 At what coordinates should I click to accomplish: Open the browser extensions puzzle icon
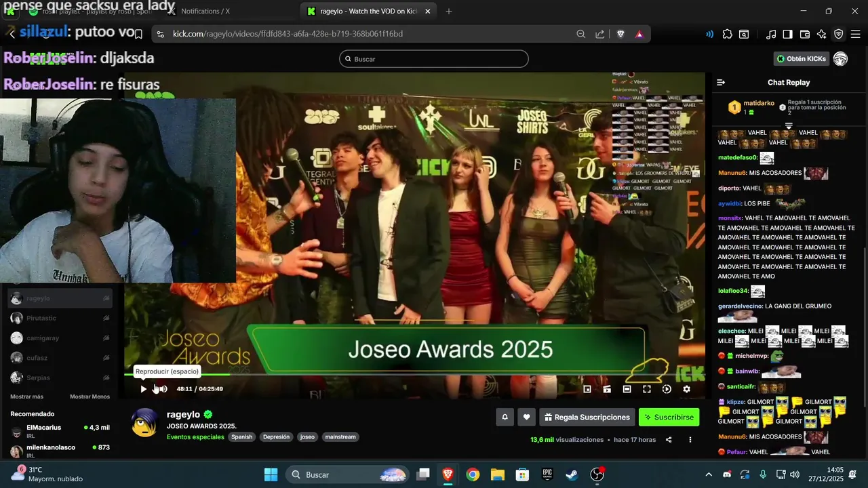[728, 34]
